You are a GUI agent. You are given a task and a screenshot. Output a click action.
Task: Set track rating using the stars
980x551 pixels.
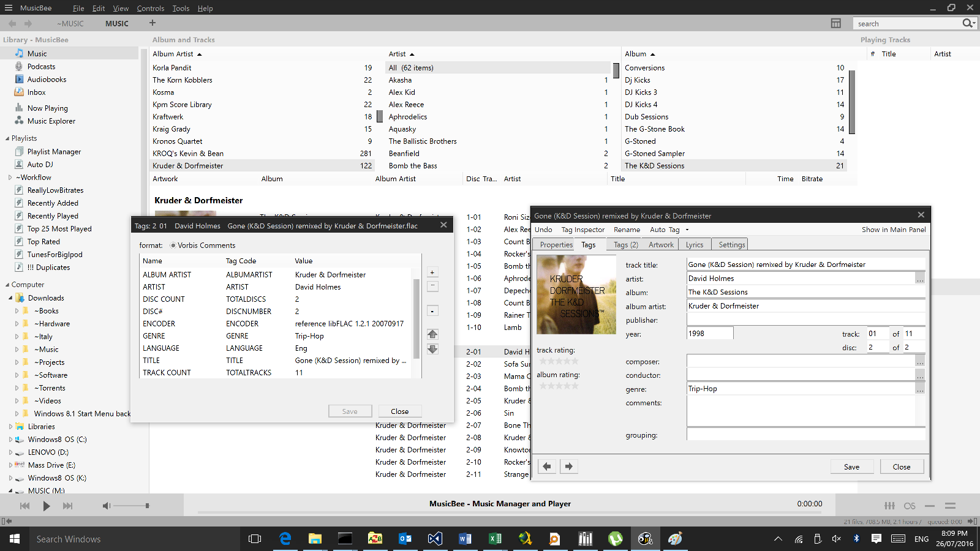pyautogui.click(x=558, y=361)
